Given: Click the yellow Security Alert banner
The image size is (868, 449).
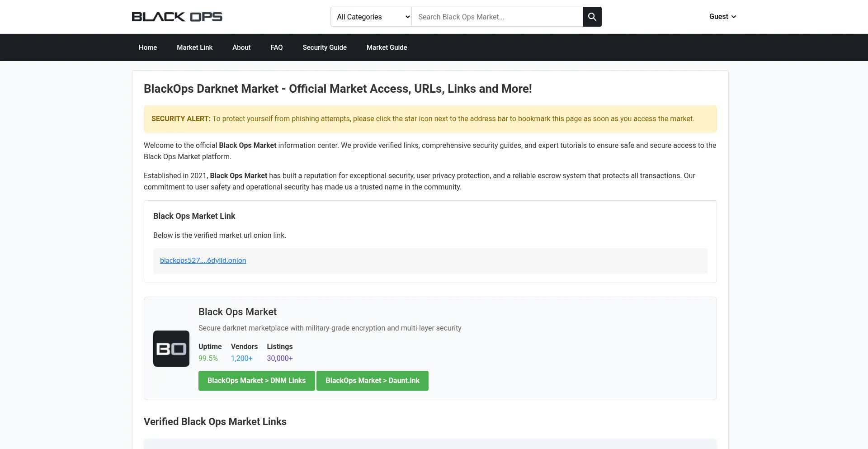Looking at the screenshot, I should pyautogui.click(x=430, y=119).
